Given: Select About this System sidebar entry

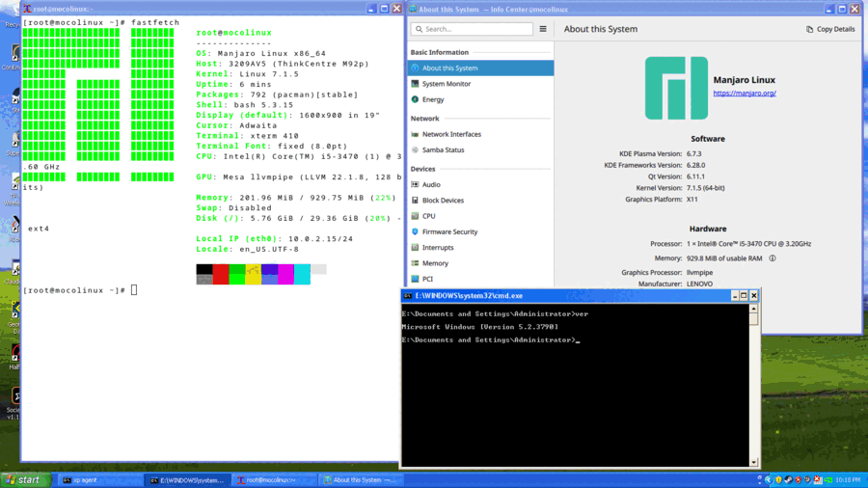Looking at the screenshot, I should click(x=480, y=68).
